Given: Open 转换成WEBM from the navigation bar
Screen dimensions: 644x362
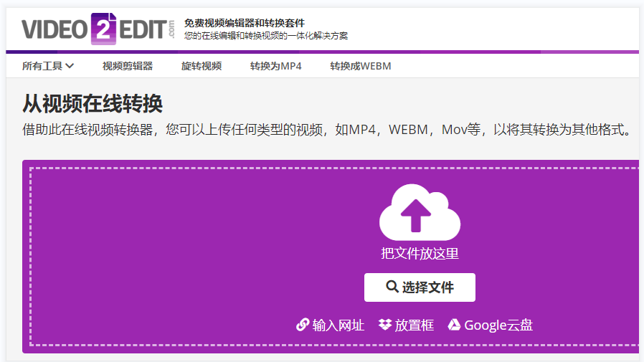Looking at the screenshot, I should [361, 66].
